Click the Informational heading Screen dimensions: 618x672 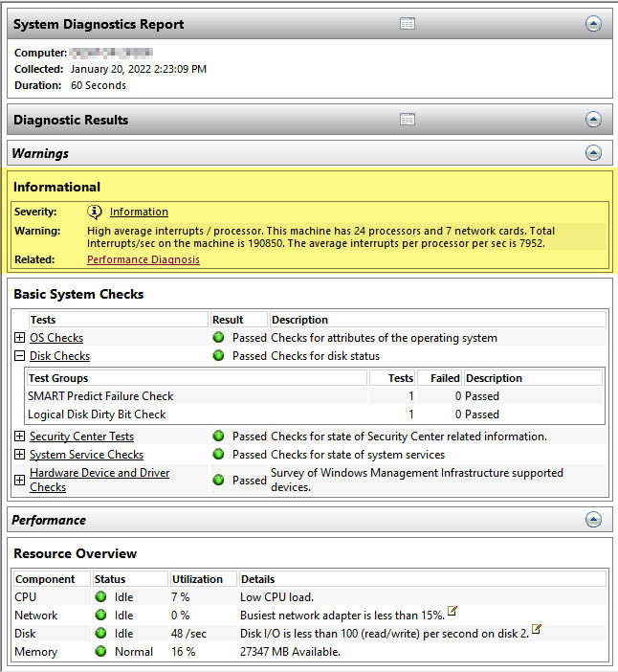[56, 187]
